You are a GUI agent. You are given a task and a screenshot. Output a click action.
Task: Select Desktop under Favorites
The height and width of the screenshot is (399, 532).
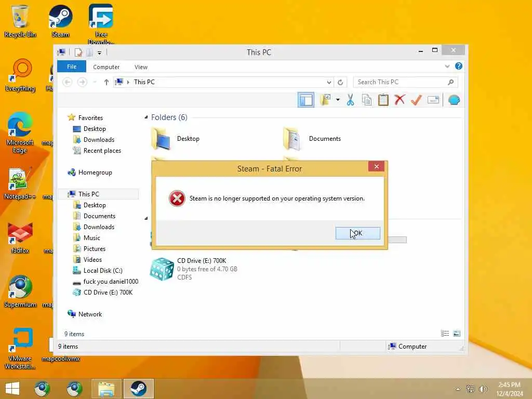tap(95, 129)
